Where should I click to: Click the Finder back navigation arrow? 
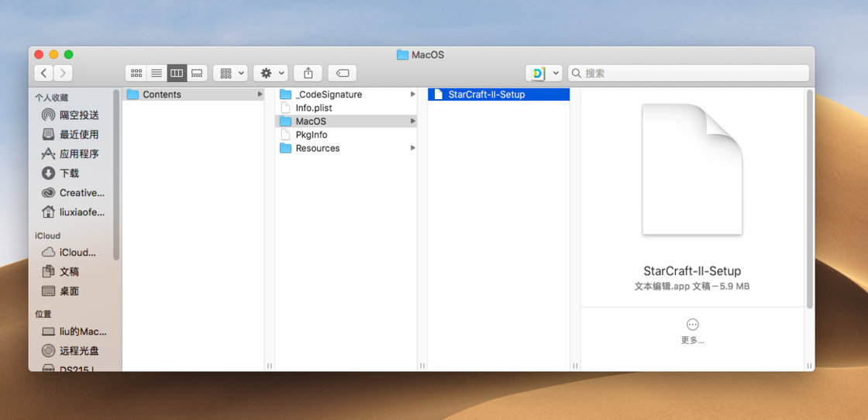44,73
